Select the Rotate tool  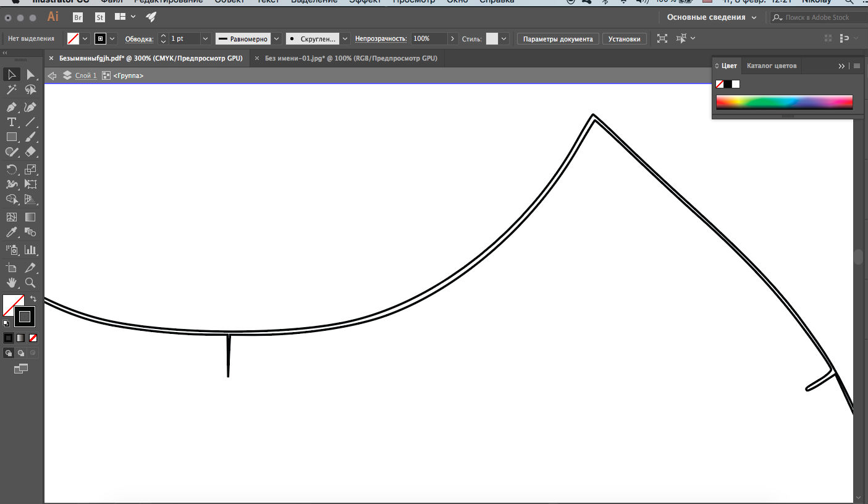[x=11, y=169]
